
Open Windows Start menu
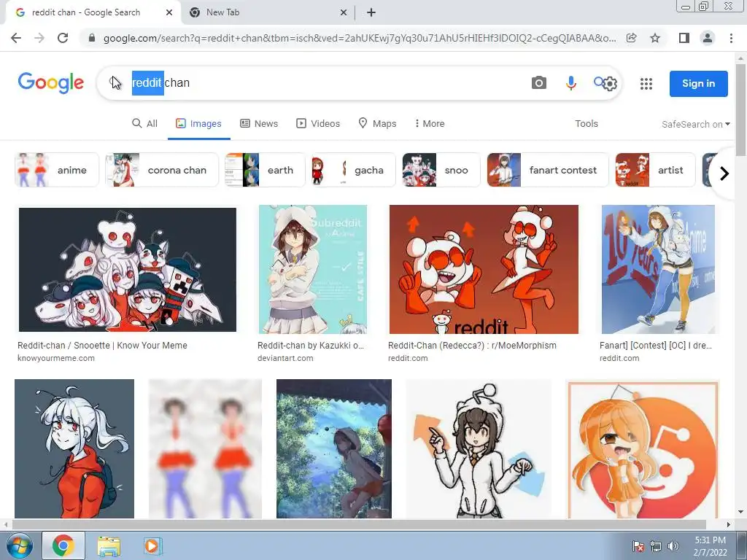click(19, 545)
